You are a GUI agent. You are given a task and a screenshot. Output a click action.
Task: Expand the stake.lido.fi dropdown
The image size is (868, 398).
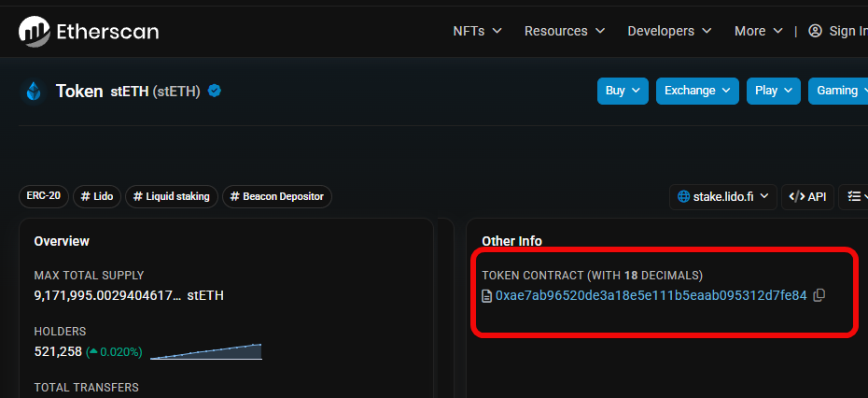[723, 197]
